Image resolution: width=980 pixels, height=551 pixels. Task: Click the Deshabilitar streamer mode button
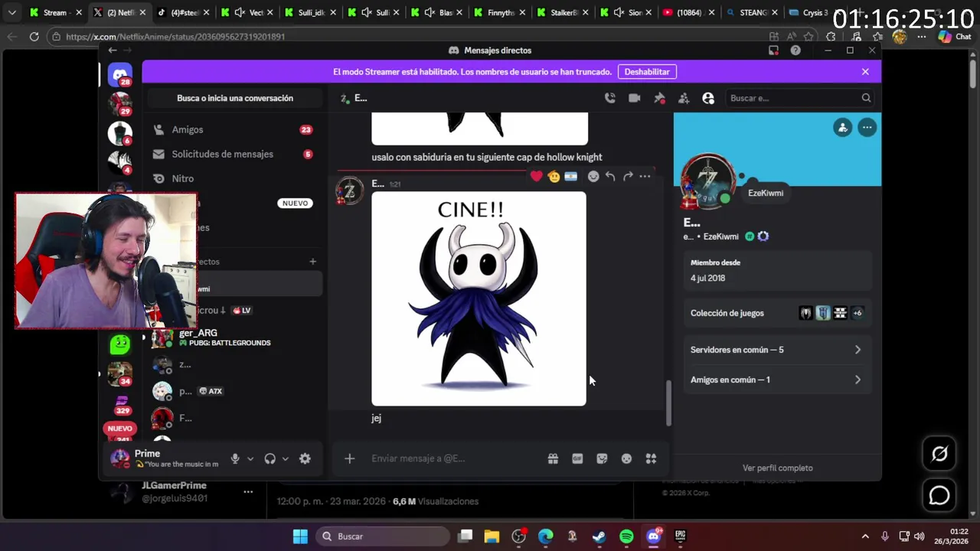(x=647, y=72)
